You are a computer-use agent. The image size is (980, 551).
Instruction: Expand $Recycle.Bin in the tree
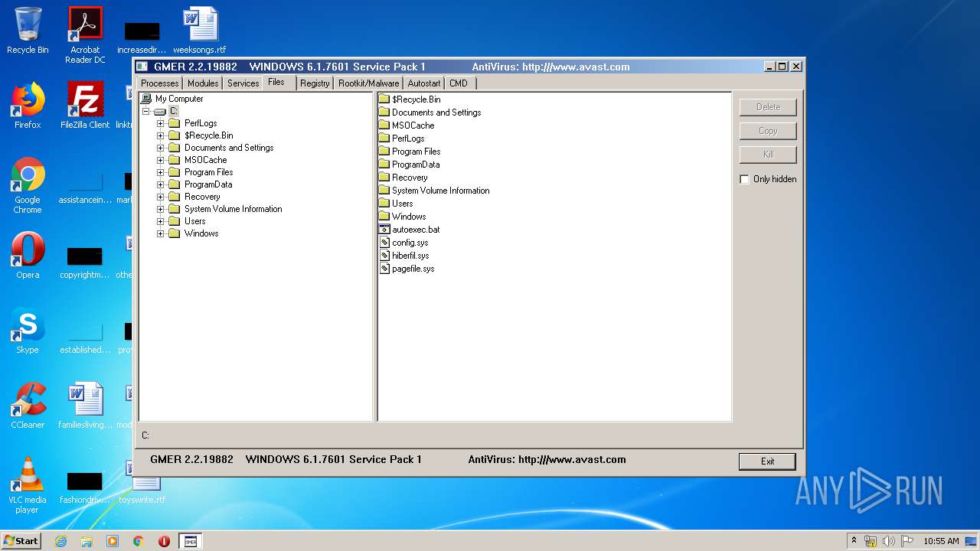click(161, 135)
